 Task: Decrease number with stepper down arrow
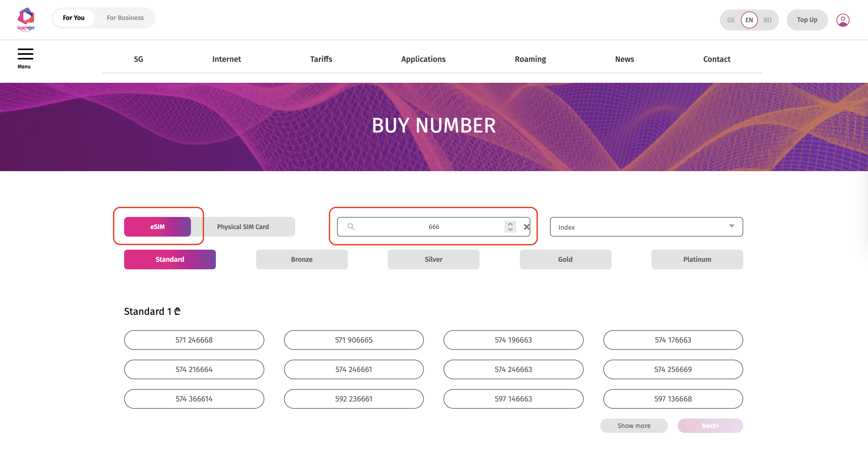pyautogui.click(x=510, y=230)
